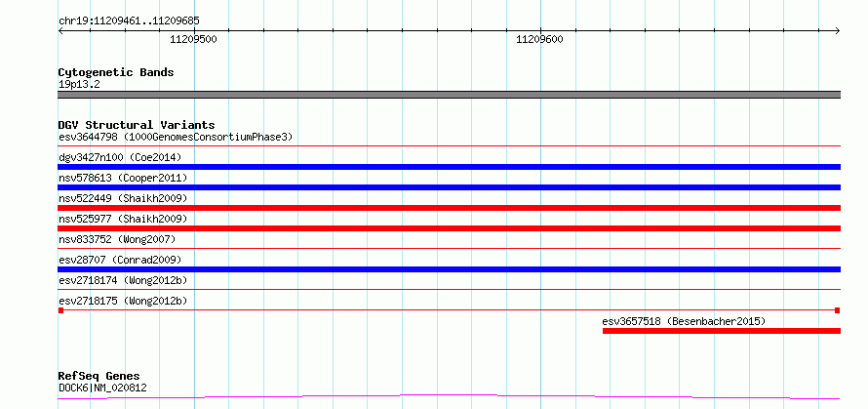Click the blue bar for nsv578613
The height and width of the screenshot is (409, 868).
click(449, 187)
